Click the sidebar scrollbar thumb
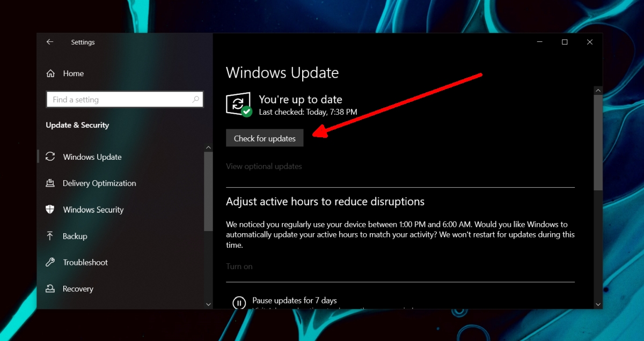Image resolution: width=644 pixels, height=341 pixels. 209,191
